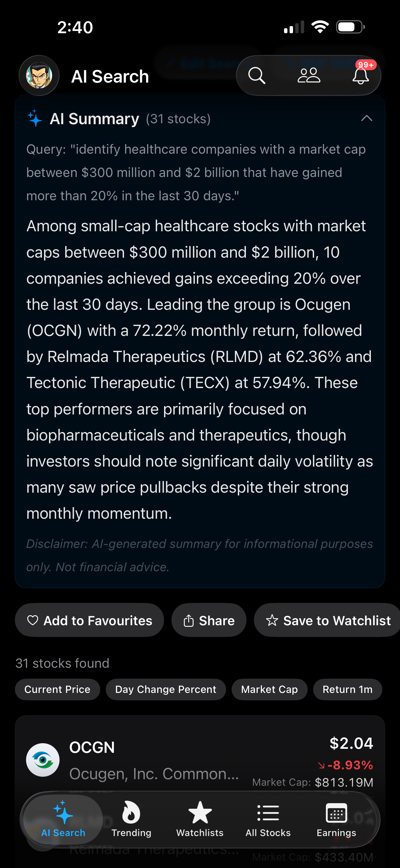Collapse the AI Summary panel chevron
400x868 pixels.
pos(366,118)
